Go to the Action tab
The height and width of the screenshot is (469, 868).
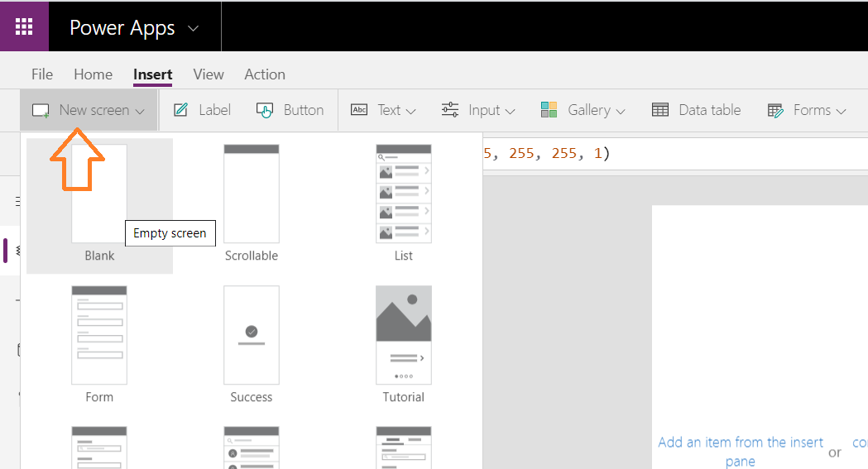265,74
